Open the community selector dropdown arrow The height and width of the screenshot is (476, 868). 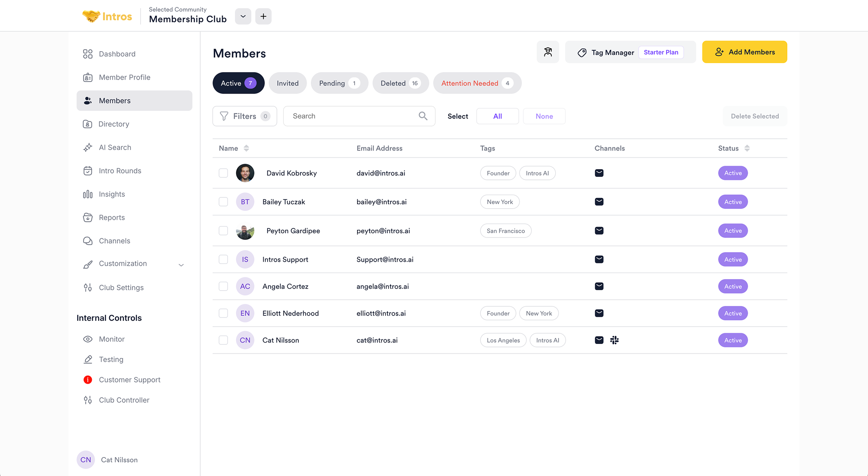pos(243,17)
